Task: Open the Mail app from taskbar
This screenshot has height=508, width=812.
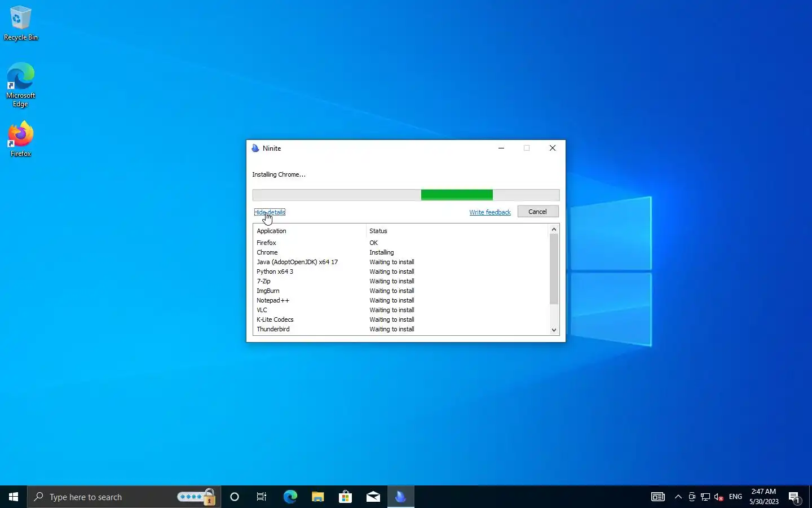Action: coord(373,497)
